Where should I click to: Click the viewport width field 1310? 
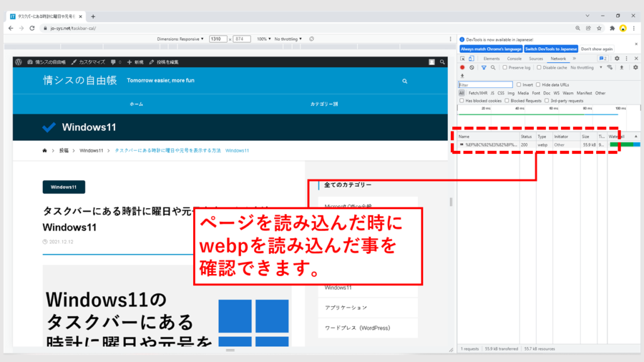[x=218, y=39]
